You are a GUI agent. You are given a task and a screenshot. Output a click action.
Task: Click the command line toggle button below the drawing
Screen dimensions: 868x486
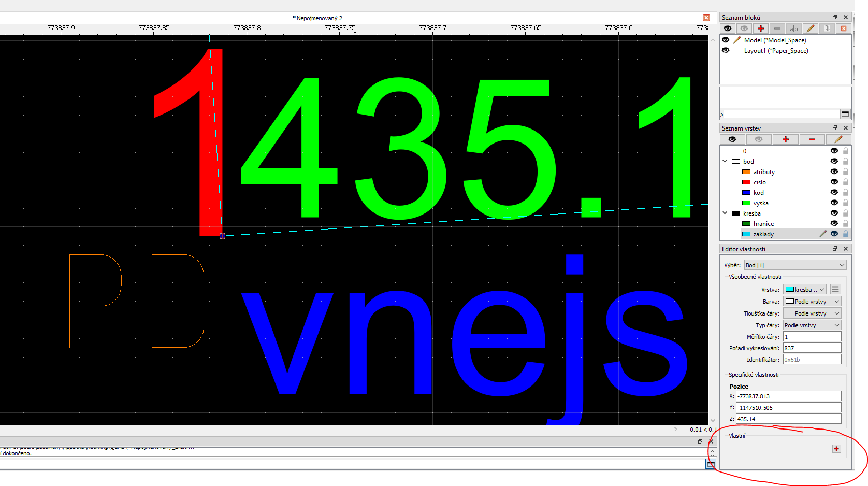tap(711, 464)
